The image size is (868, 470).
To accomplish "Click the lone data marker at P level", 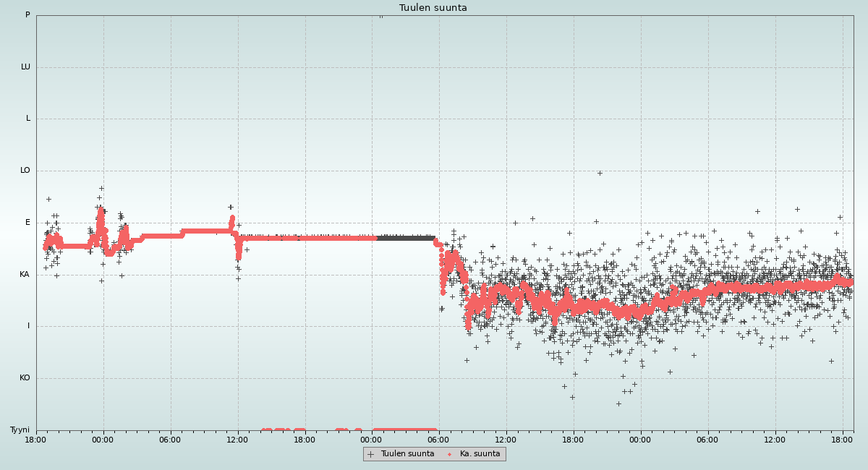I will click(x=381, y=15).
